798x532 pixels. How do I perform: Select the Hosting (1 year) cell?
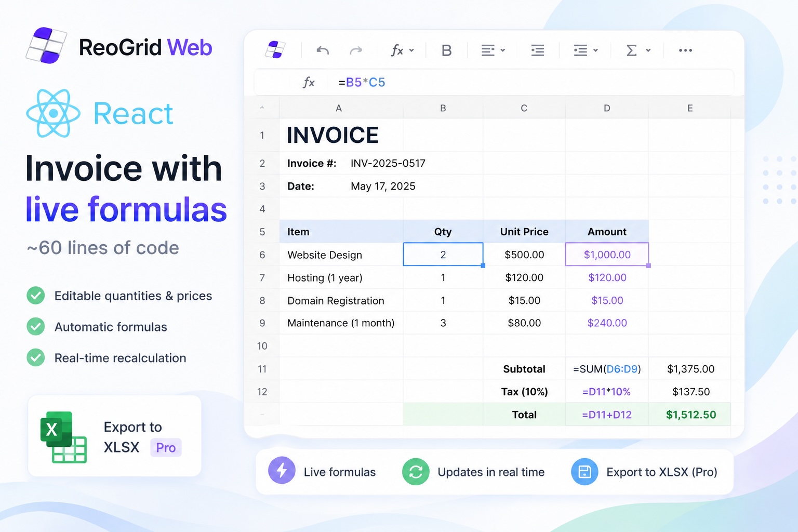point(341,277)
